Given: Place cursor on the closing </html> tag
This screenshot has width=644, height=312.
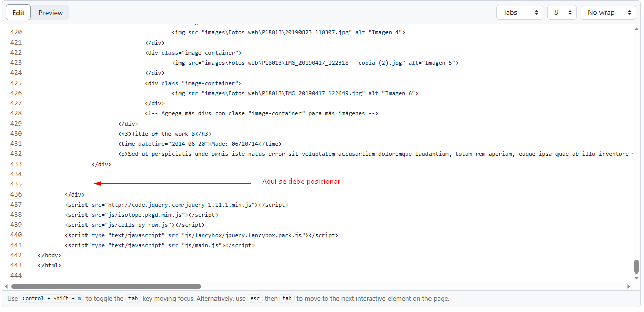Looking at the screenshot, I should (49, 265).
